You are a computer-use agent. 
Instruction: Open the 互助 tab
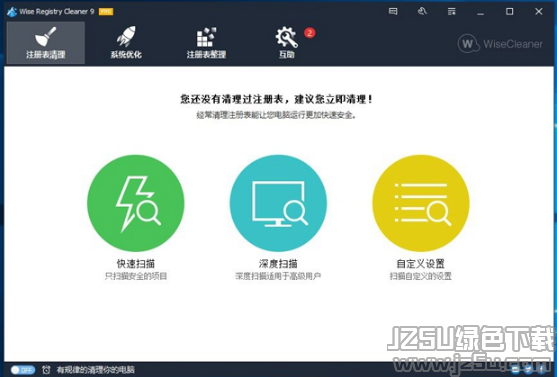tap(287, 43)
